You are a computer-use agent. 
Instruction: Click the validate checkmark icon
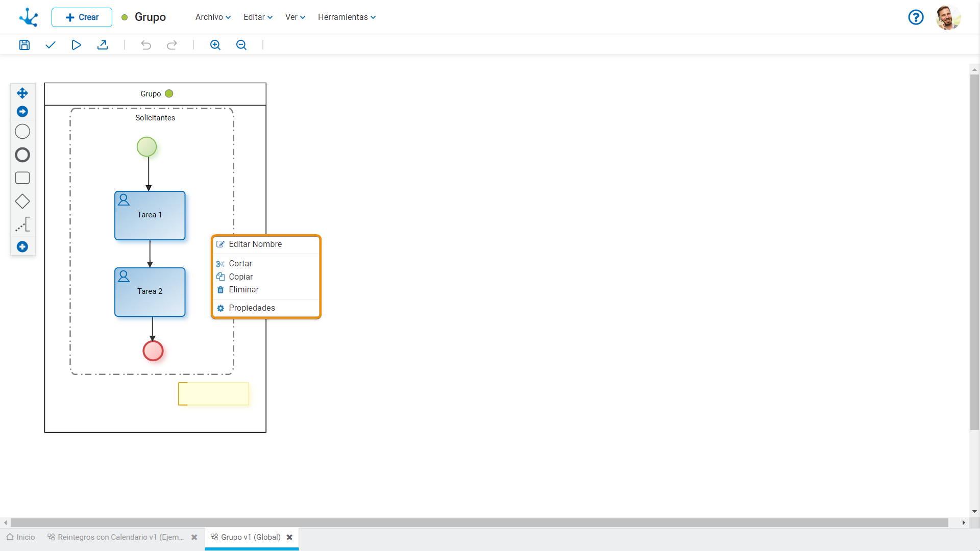coord(50,45)
